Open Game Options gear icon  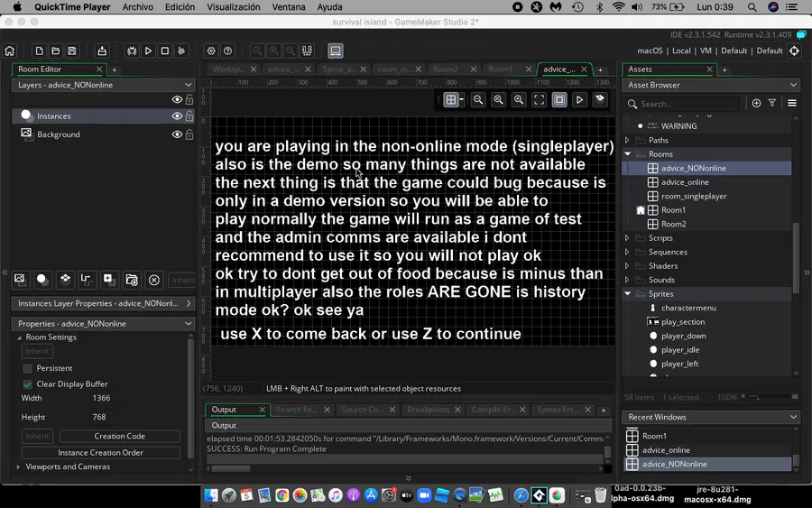coord(211,51)
